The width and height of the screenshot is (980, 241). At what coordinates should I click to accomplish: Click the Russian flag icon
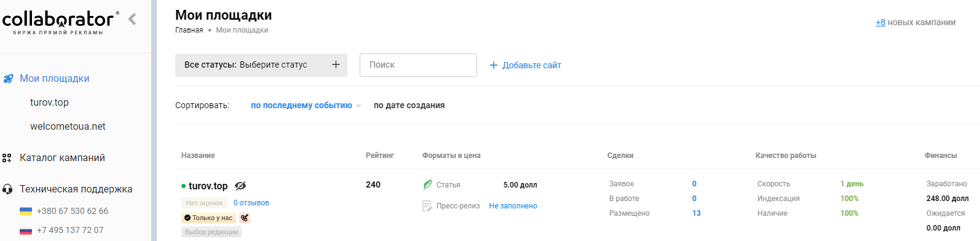pyautogui.click(x=26, y=231)
